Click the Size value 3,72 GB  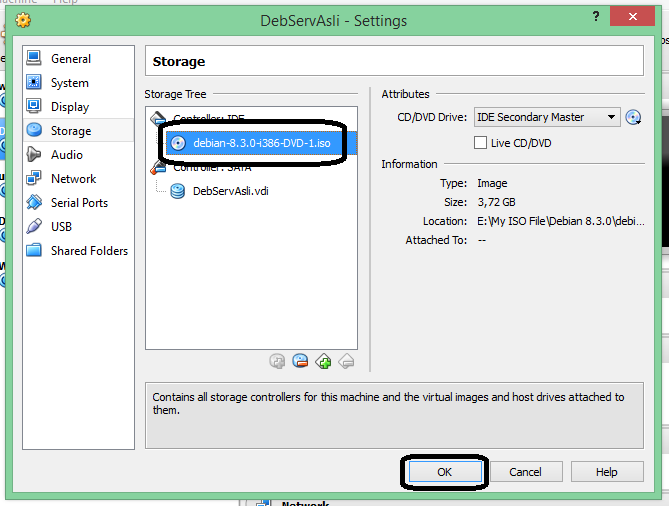pos(496,202)
